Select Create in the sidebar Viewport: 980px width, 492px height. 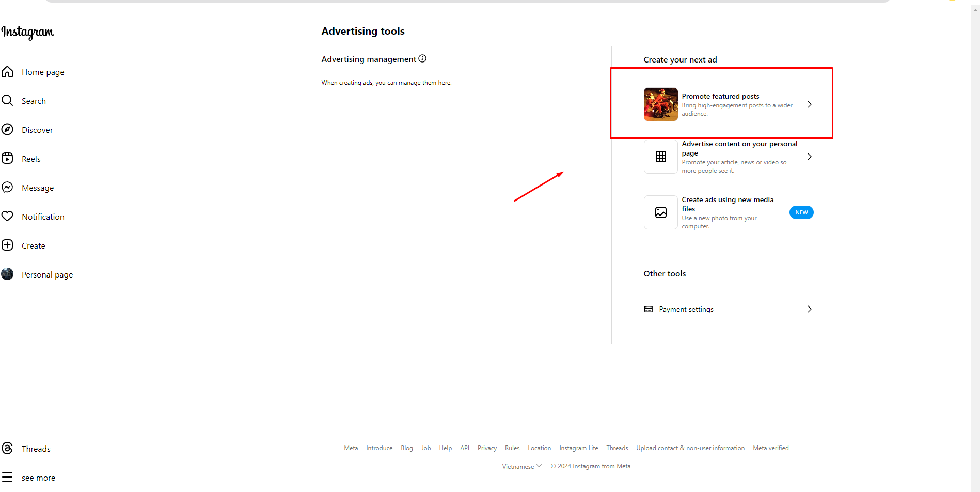(34, 246)
